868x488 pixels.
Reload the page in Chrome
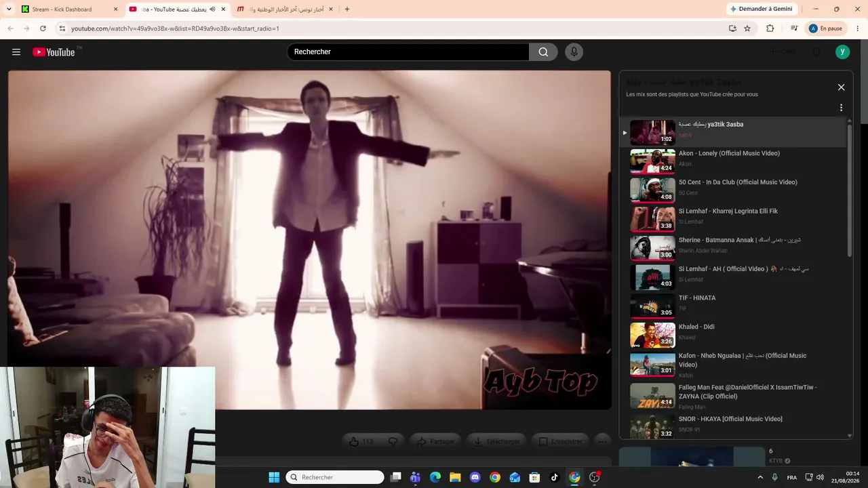(x=43, y=28)
